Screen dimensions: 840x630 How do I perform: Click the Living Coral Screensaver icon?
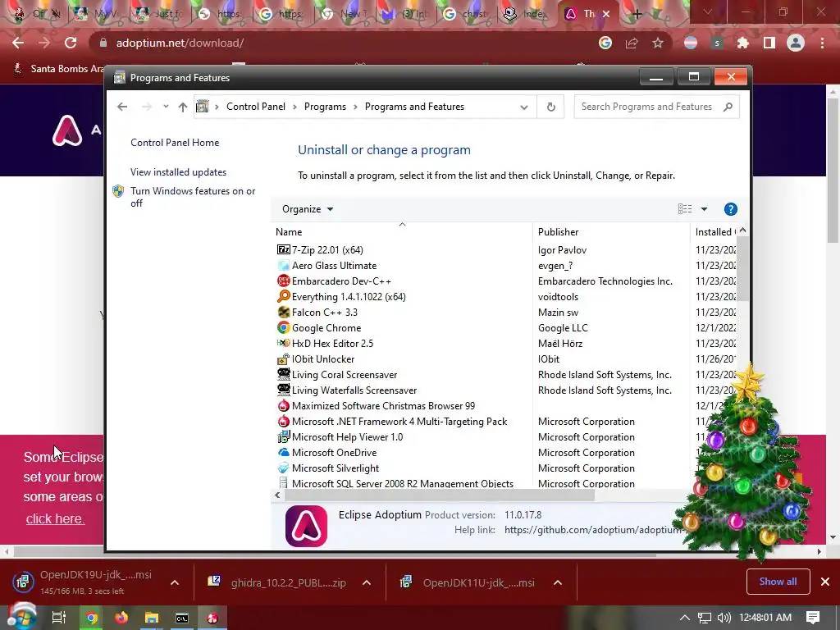pos(283,374)
